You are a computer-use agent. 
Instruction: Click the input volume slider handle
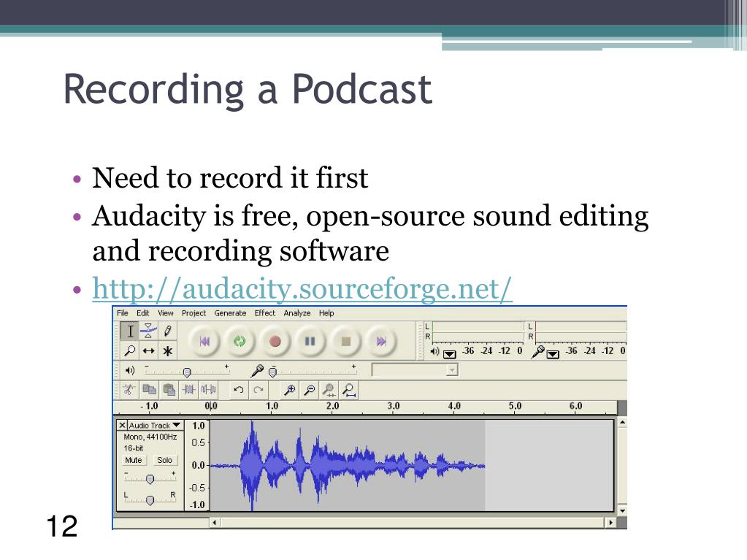(272, 372)
